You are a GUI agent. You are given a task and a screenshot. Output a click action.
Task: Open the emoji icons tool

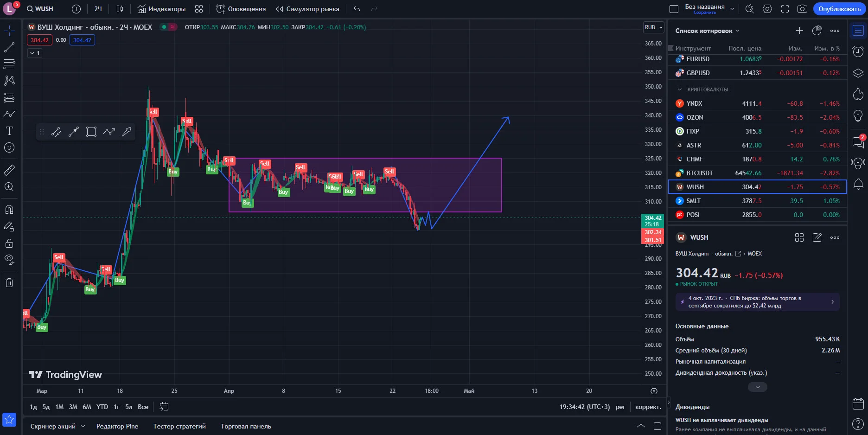coord(9,147)
